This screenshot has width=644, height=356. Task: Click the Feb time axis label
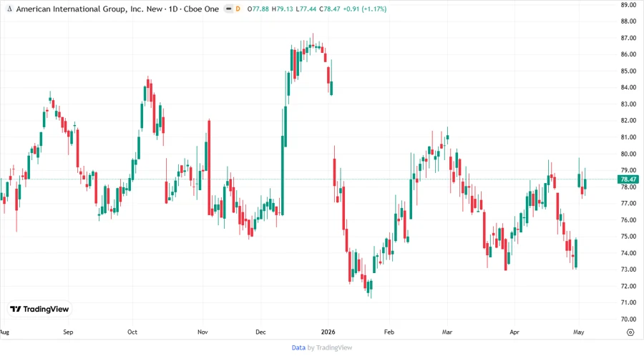coord(389,332)
